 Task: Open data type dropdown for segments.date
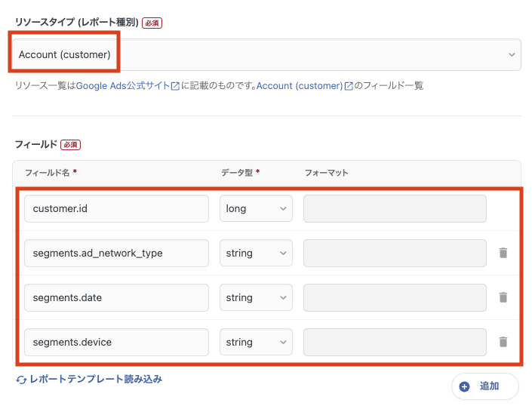[x=256, y=297]
